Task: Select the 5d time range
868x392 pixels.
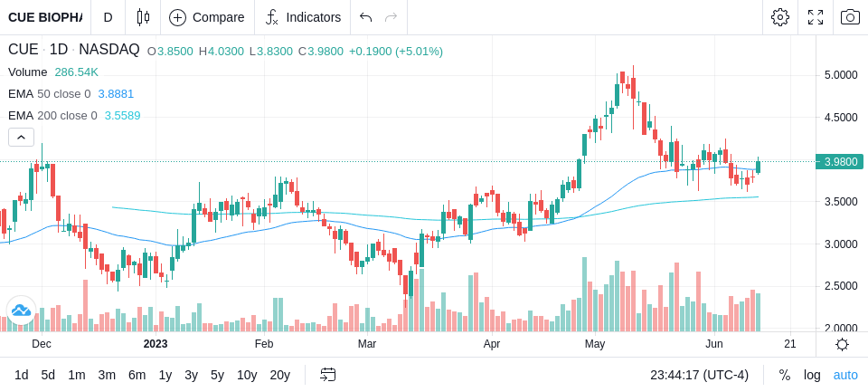Action: [48, 375]
